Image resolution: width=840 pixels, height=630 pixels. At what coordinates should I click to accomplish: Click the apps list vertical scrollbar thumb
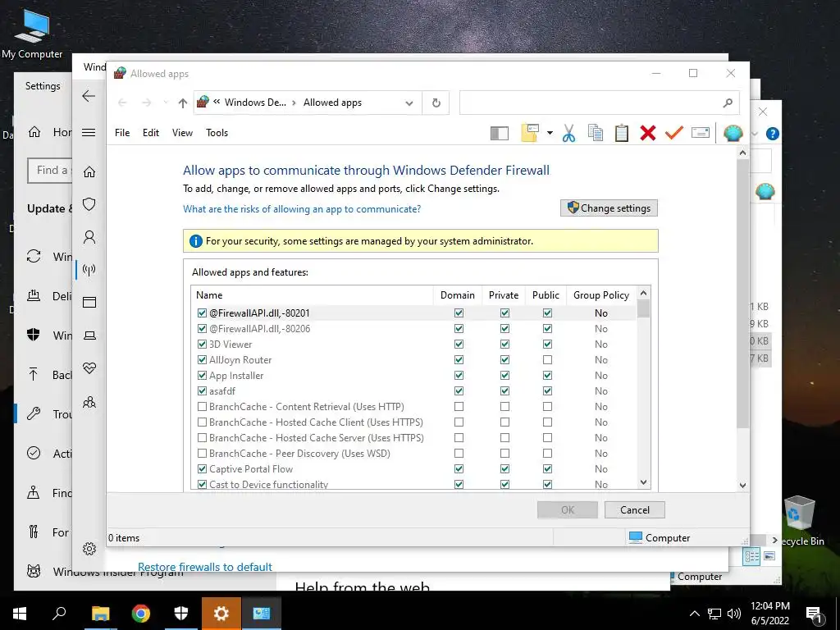point(643,309)
